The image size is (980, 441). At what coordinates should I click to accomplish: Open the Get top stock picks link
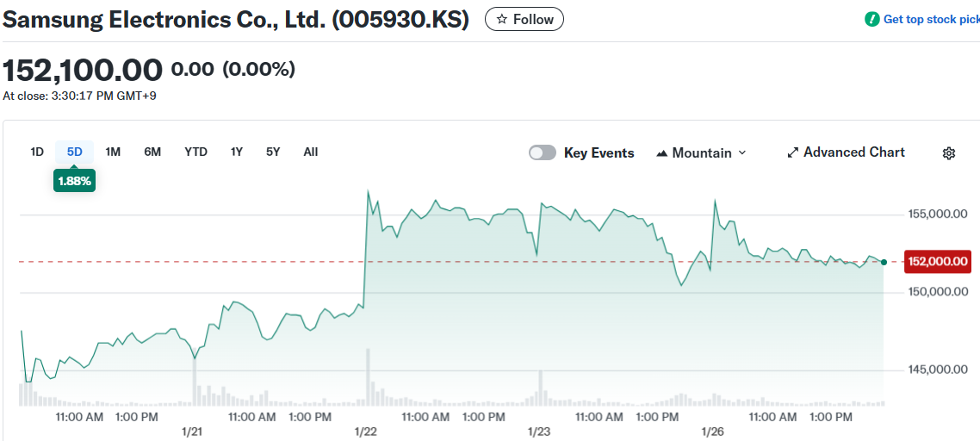click(931, 20)
